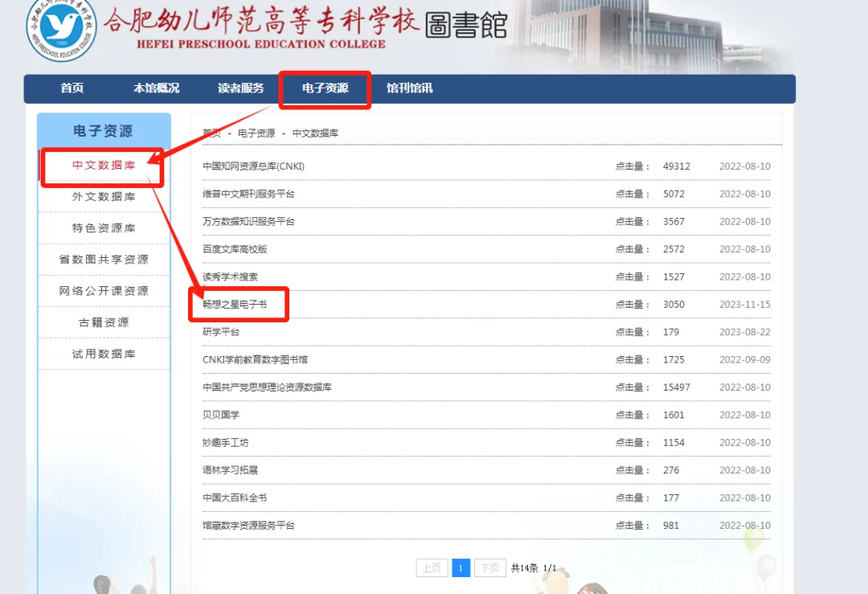
Task: Click page 1 pagination button
Action: click(x=461, y=568)
